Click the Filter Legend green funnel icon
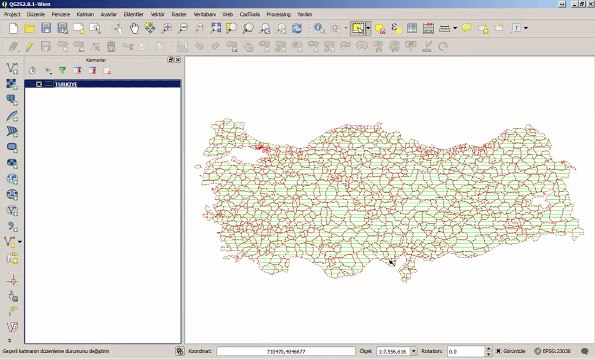This screenshot has height=360, width=595. point(62,71)
